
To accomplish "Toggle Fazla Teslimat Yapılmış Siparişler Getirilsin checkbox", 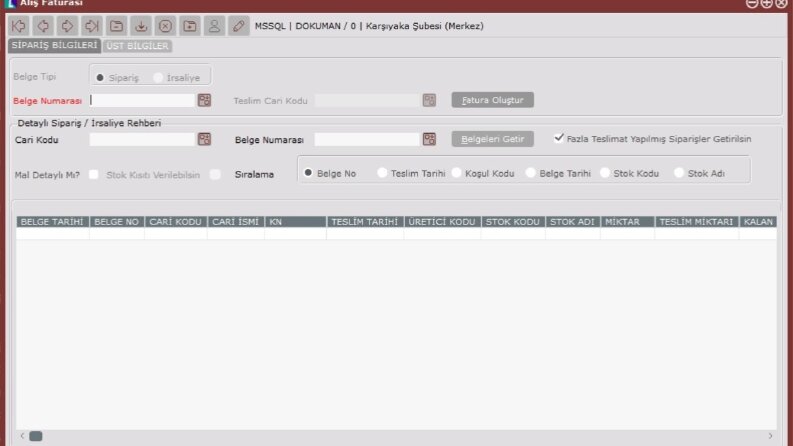I will pos(559,138).
